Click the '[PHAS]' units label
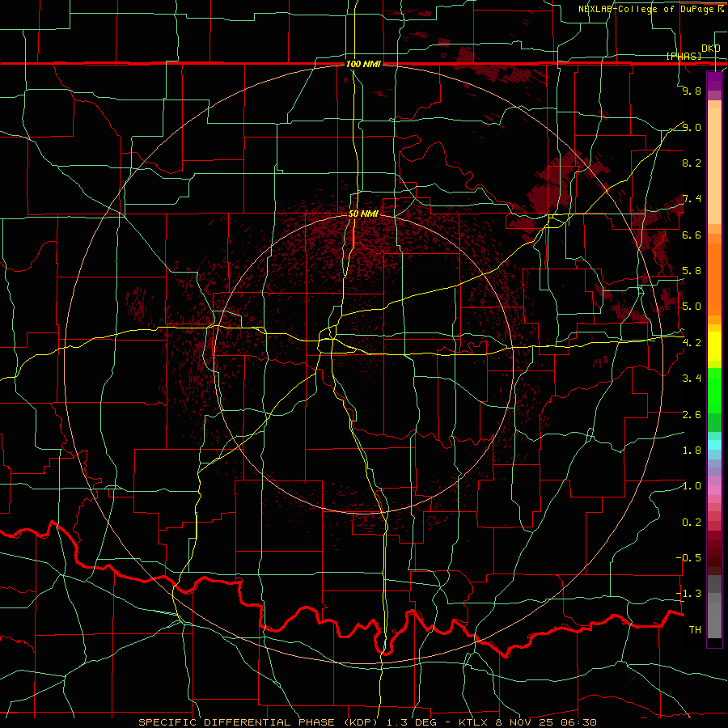Image resolution: width=728 pixels, height=728 pixels. click(684, 56)
